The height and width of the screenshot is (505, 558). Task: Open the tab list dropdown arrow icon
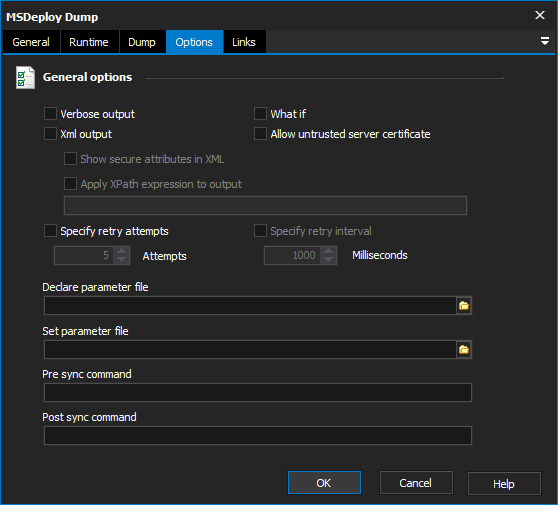[x=544, y=41]
